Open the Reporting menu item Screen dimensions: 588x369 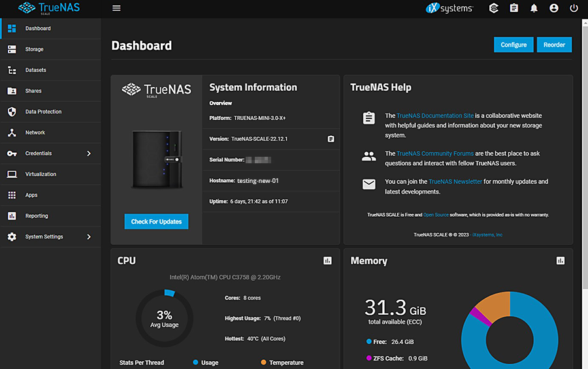50,216
